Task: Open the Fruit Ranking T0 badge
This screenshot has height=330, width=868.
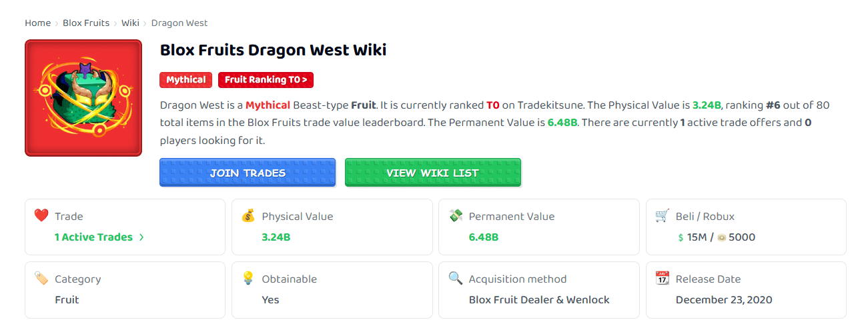Action: click(x=266, y=80)
